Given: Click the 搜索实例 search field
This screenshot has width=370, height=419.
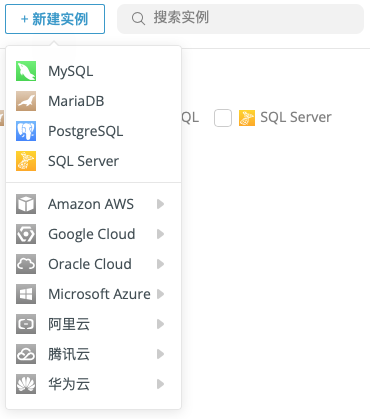Looking at the screenshot, I should click(240, 19).
